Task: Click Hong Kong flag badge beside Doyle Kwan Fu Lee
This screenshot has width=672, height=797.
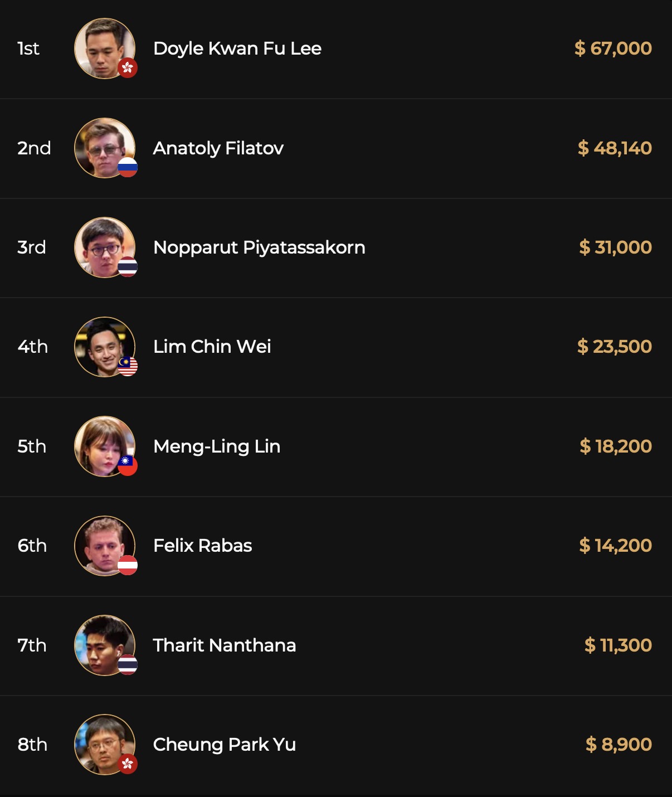Action: coord(128,68)
